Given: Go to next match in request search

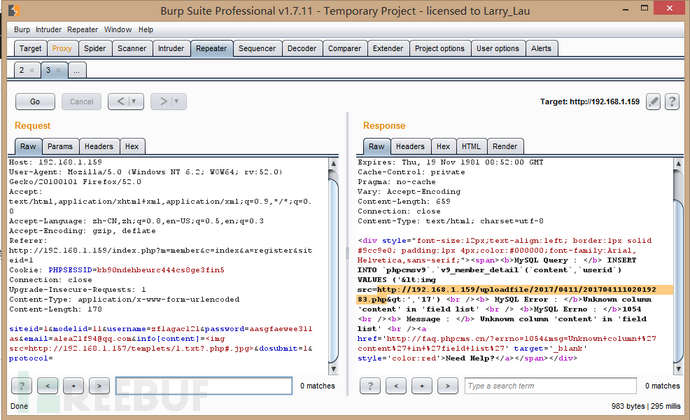Looking at the screenshot, I should 99,386.
